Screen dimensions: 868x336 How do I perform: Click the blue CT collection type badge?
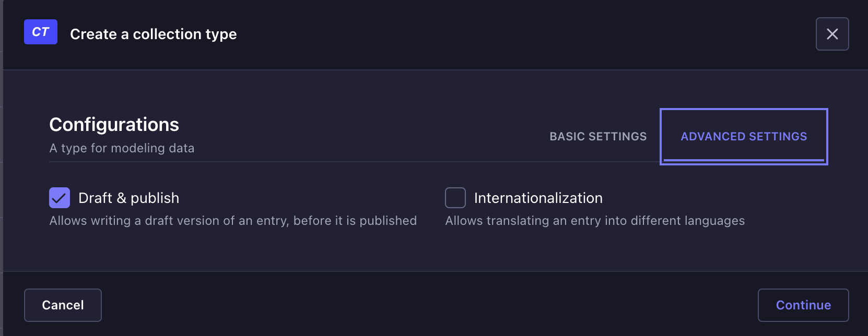pos(41,32)
